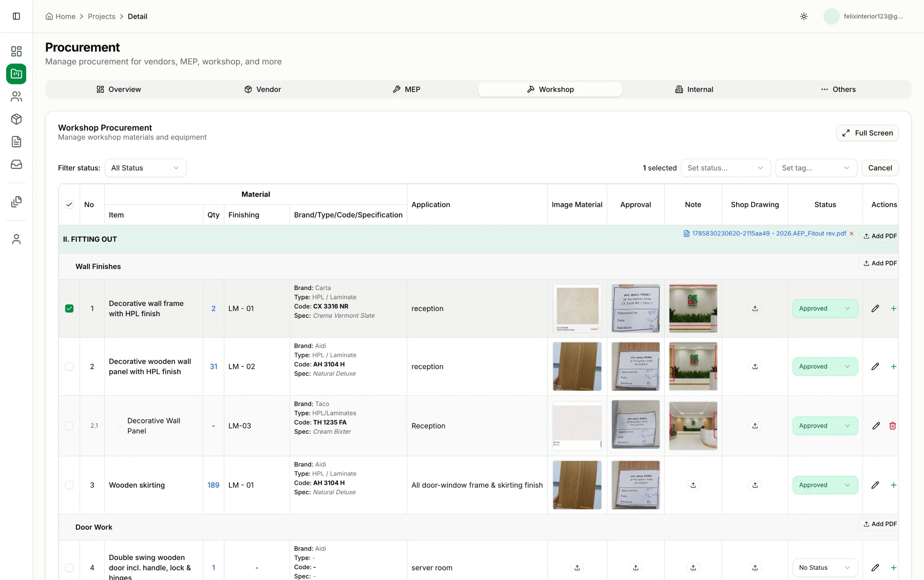Open the Set status dropdown
Screen dimensions: 924x580
tap(726, 168)
